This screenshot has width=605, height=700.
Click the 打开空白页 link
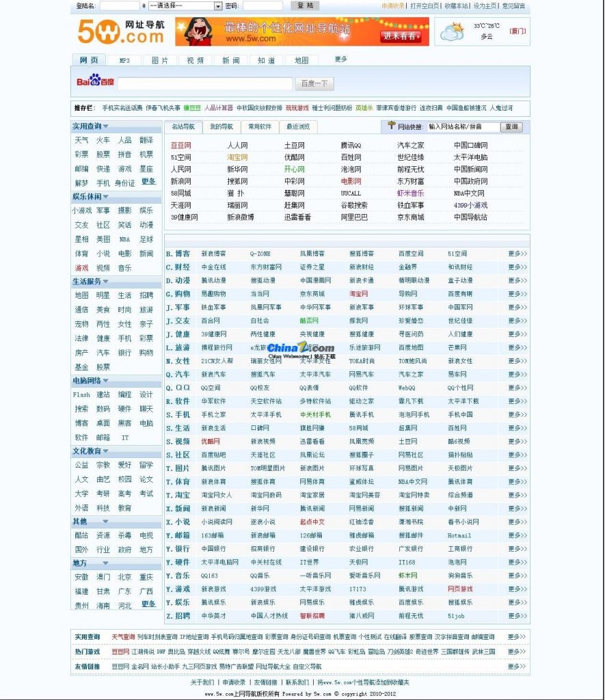(425, 5)
